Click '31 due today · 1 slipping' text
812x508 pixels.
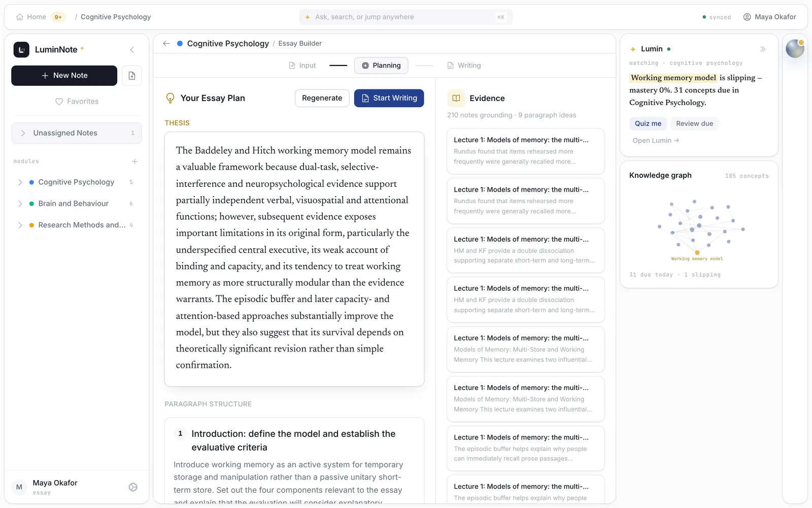675,275
